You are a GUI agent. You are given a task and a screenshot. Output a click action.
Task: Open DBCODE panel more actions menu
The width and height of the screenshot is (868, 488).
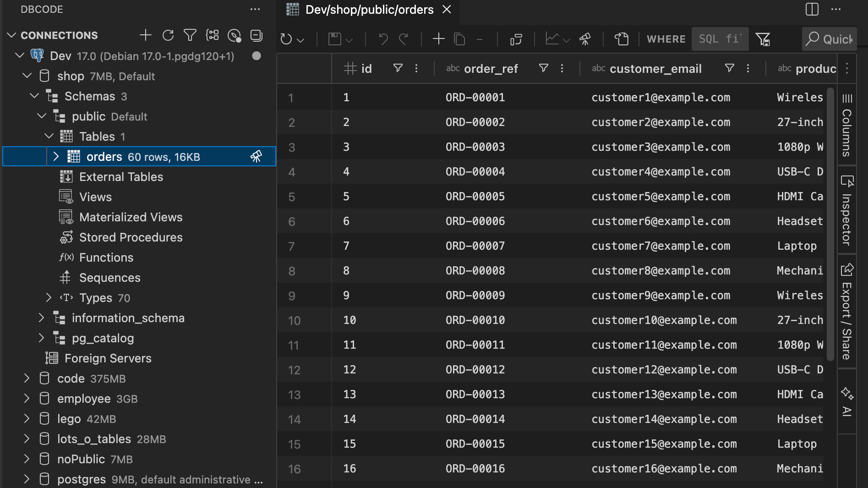pos(255,9)
